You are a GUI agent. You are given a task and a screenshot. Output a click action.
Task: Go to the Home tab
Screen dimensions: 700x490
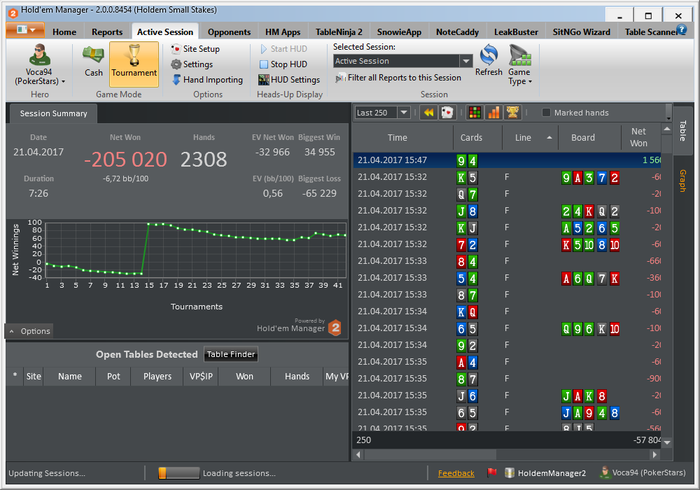[64, 32]
